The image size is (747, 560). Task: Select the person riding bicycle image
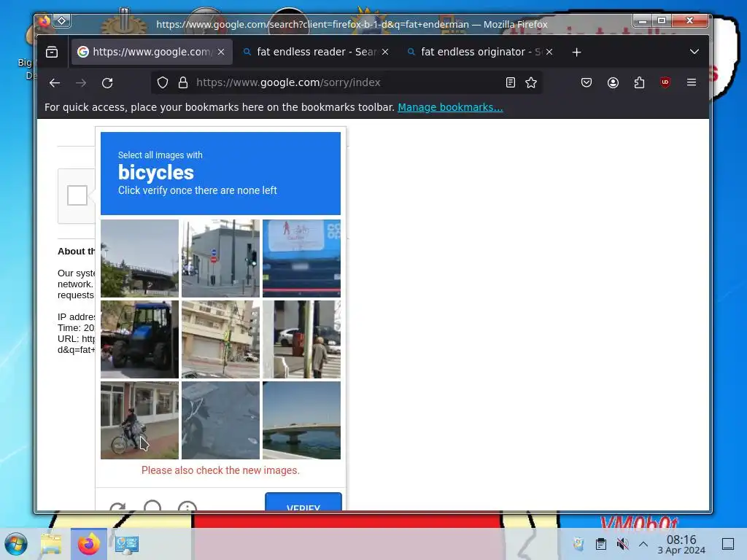click(x=139, y=421)
